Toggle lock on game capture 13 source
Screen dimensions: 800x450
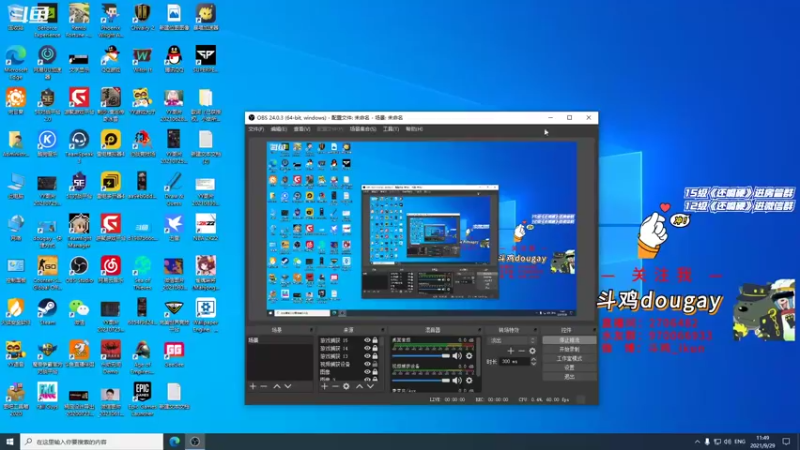(x=375, y=356)
